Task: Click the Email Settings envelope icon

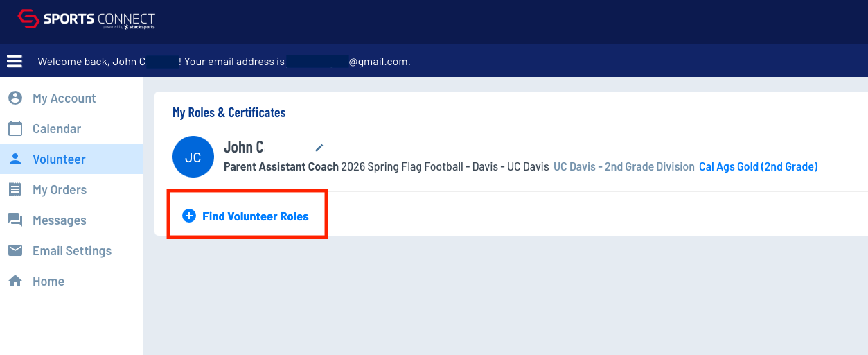Action: click(15, 250)
